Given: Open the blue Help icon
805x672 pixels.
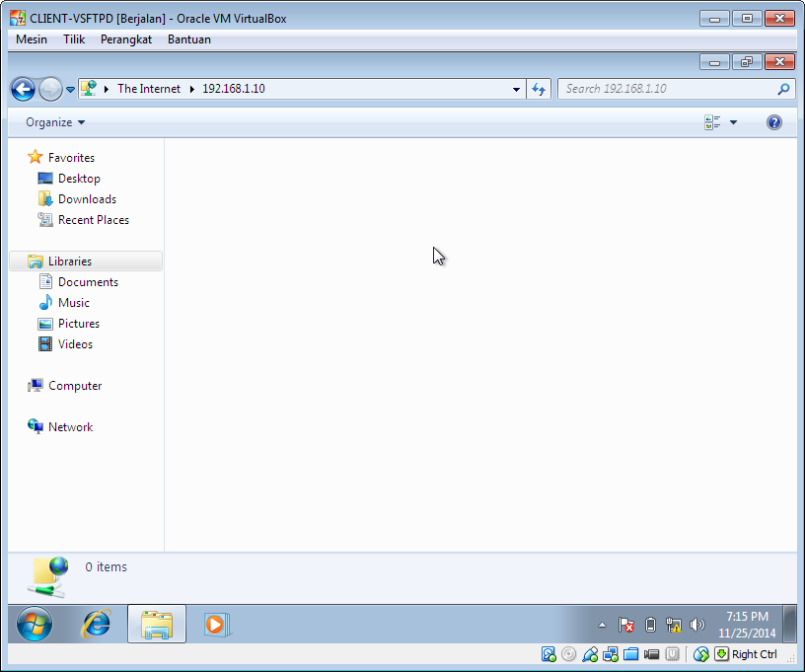Looking at the screenshot, I should click(774, 122).
